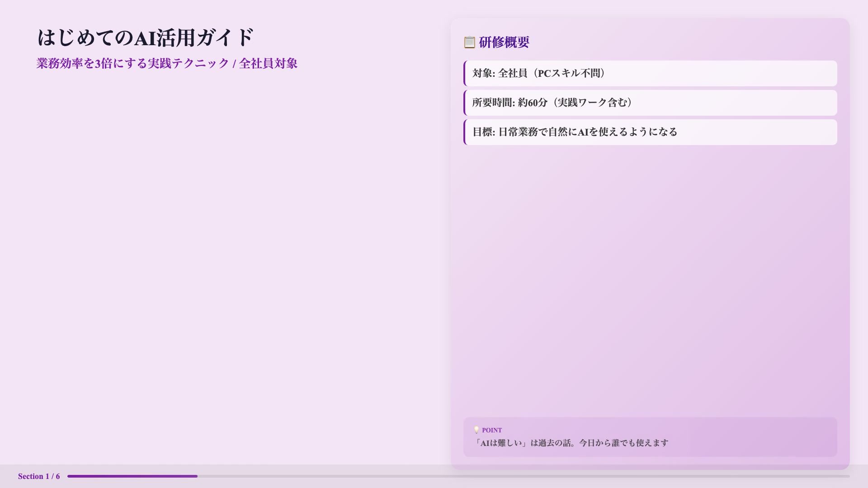Viewport: 868px width, 488px height.
Task: Click the purple accent bar on 所要時間 card
Action: click(465, 103)
